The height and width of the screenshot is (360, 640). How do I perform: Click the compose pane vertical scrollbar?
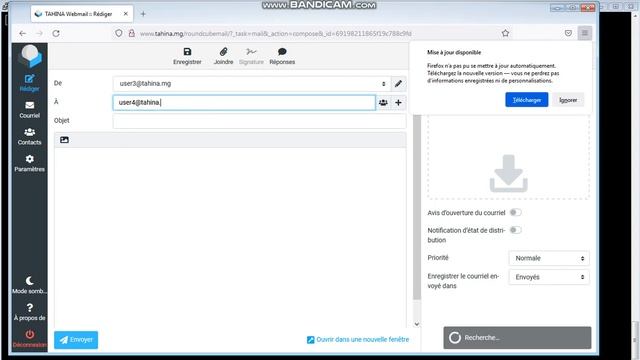[417, 207]
